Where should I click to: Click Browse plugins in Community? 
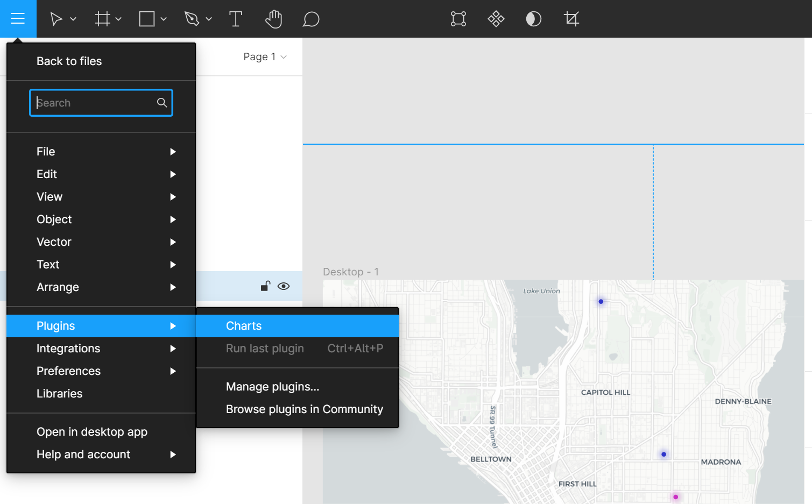304,409
